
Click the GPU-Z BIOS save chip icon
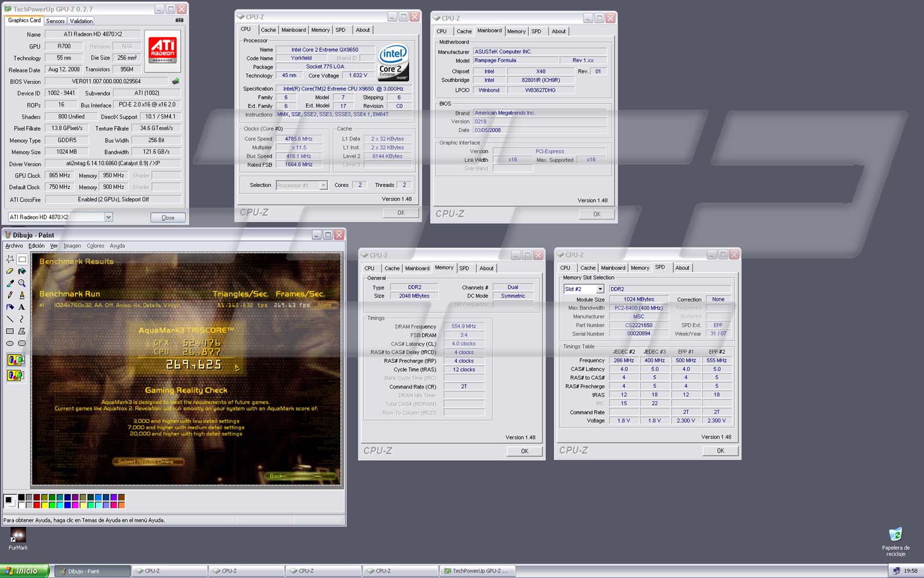point(176,81)
